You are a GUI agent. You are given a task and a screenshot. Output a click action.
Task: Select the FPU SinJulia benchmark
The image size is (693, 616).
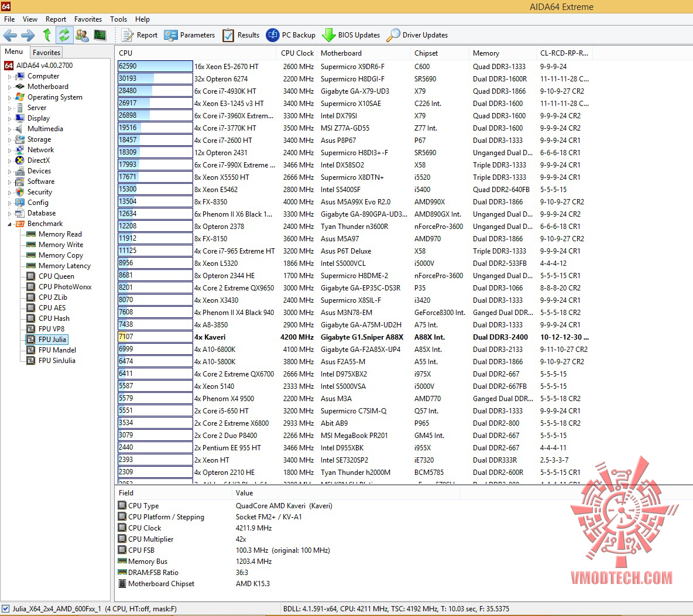pyautogui.click(x=57, y=360)
